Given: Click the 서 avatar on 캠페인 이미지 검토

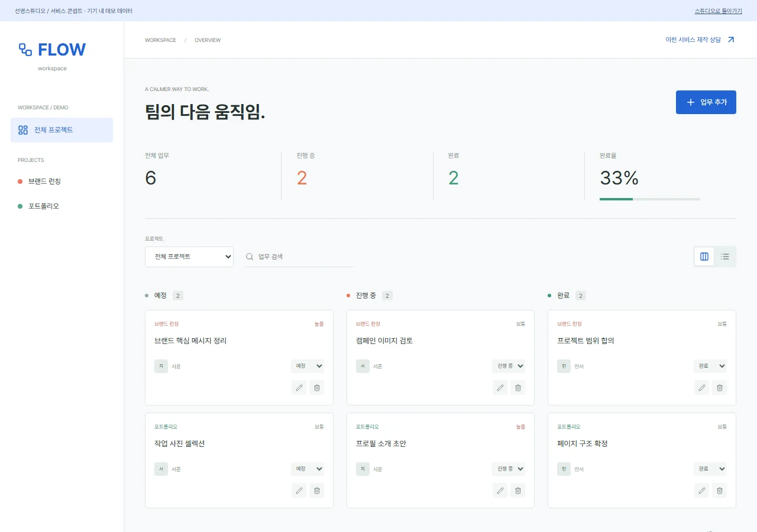Looking at the screenshot, I should coord(363,366).
